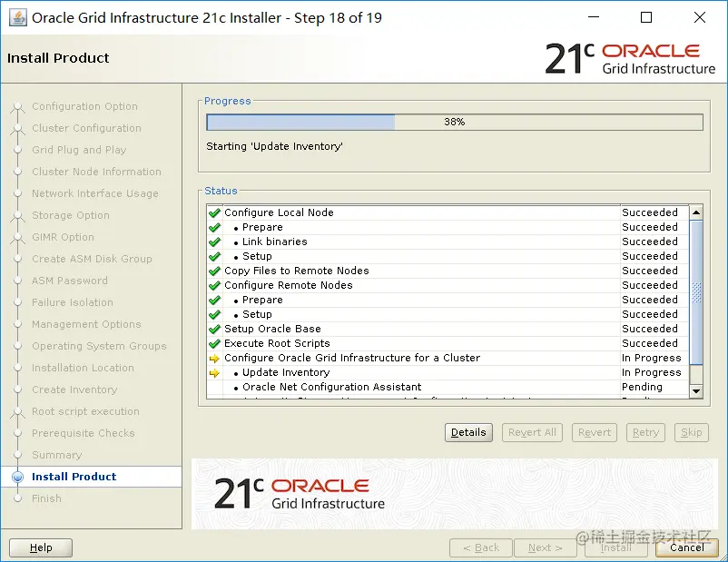Viewport: 728px width, 562px height.
Task: Click 'Starting Update Inventory' progress message
Action: (x=274, y=147)
